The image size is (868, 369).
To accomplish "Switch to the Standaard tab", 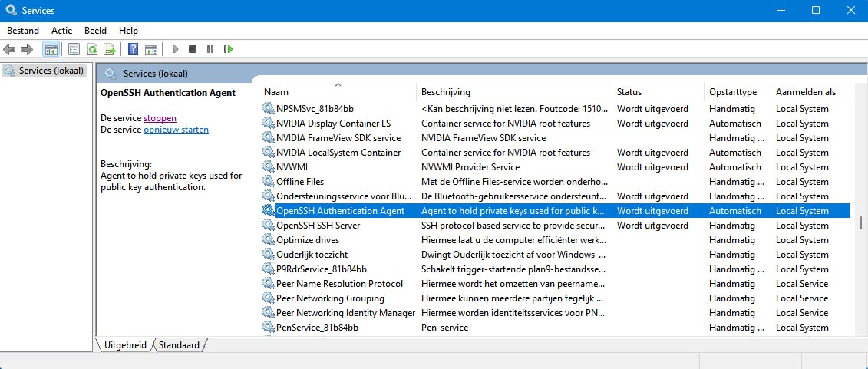I will (179, 344).
